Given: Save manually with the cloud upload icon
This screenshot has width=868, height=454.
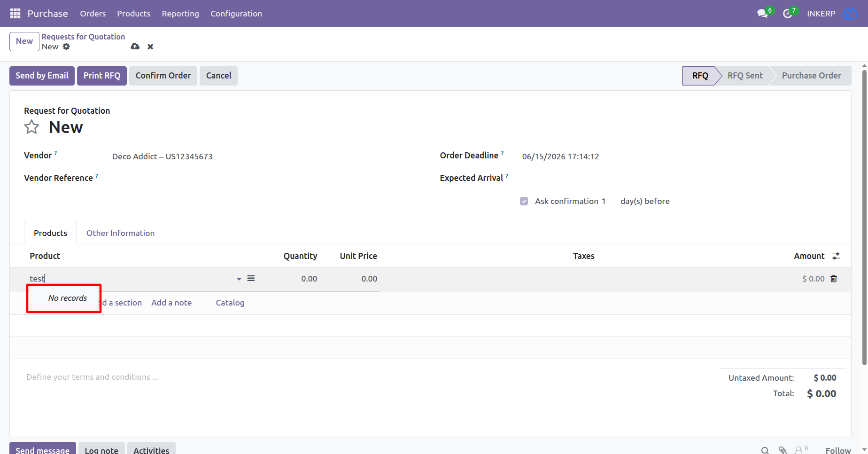Looking at the screenshot, I should (135, 47).
